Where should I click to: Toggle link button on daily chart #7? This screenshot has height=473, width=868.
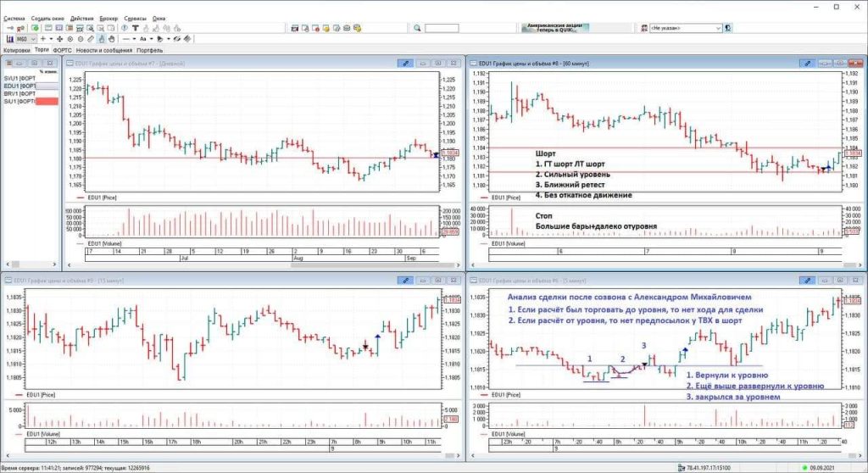[406, 63]
